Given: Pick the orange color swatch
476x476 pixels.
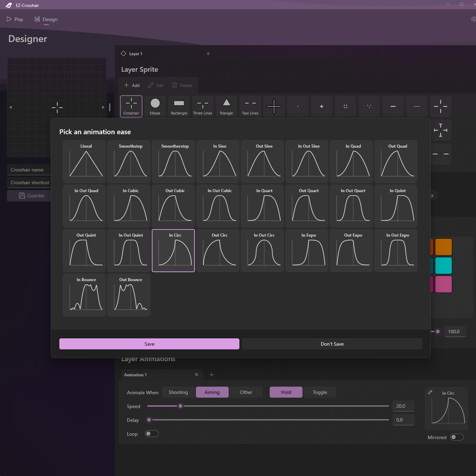Looking at the screenshot, I should pyautogui.click(x=444, y=247).
